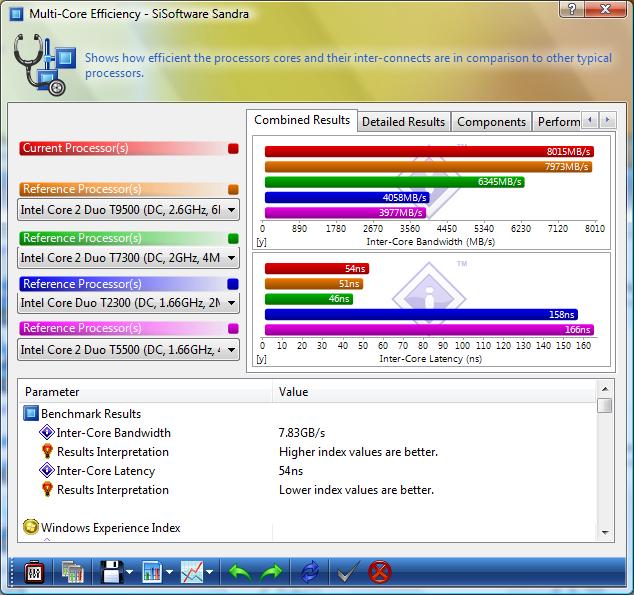Click the orange tip icon beside 'Higher index values'
This screenshot has width=634, height=596.
click(x=47, y=451)
